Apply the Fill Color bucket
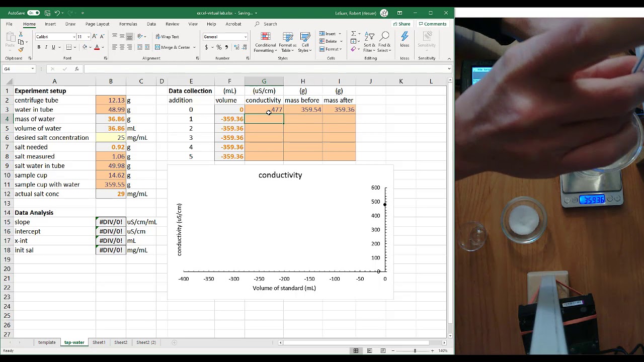This screenshot has width=644, height=362. 85,47
